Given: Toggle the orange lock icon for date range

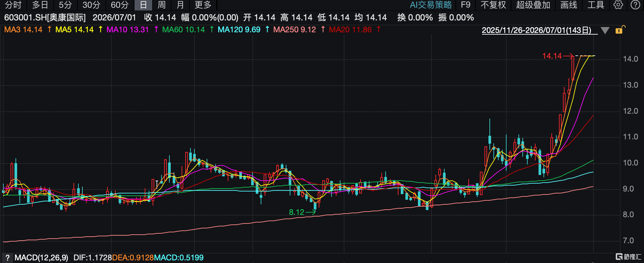Looking at the screenshot, I should [620, 30].
